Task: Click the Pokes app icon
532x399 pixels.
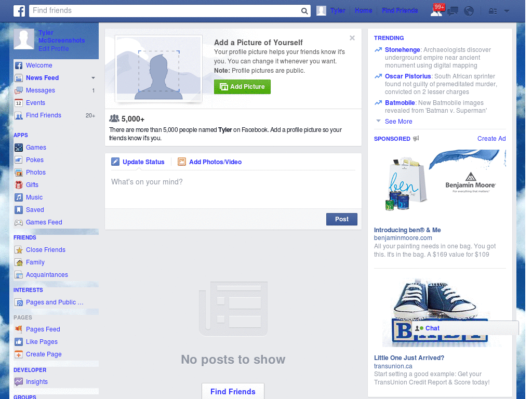Action: click(x=19, y=160)
